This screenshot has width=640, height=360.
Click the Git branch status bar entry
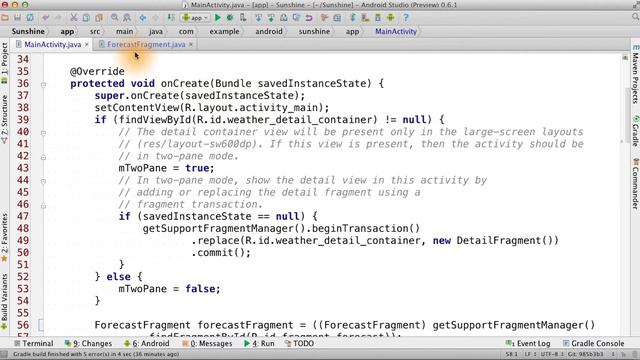(x=591, y=354)
